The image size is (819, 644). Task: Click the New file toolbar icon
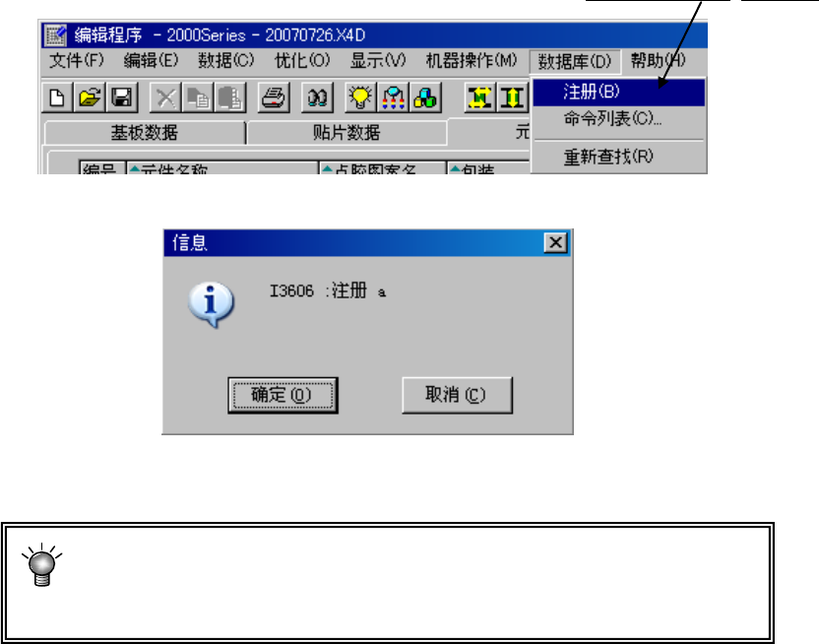coord(57,97)
